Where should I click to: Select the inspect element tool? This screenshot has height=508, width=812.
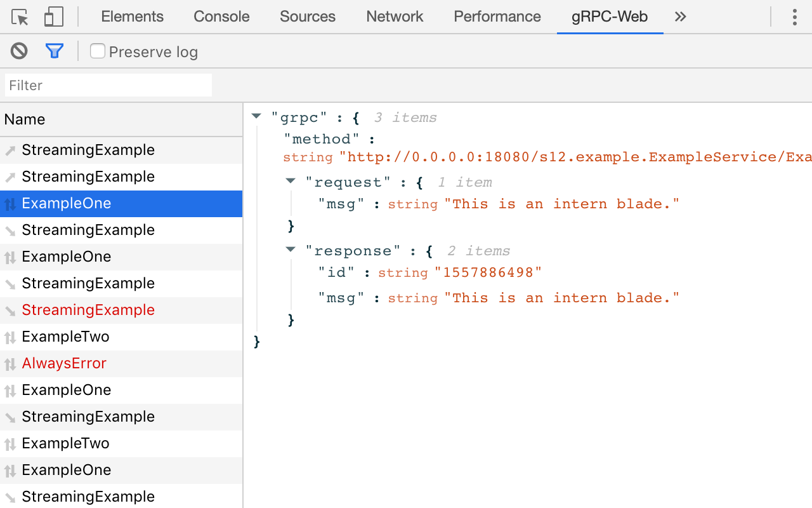tap(19, 17)
